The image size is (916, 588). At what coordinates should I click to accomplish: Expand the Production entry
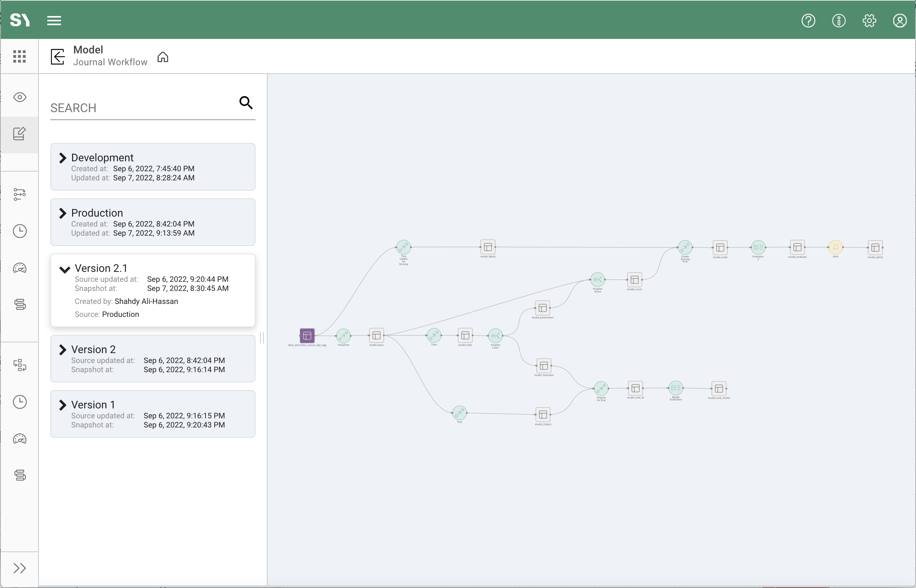point(63,213)
